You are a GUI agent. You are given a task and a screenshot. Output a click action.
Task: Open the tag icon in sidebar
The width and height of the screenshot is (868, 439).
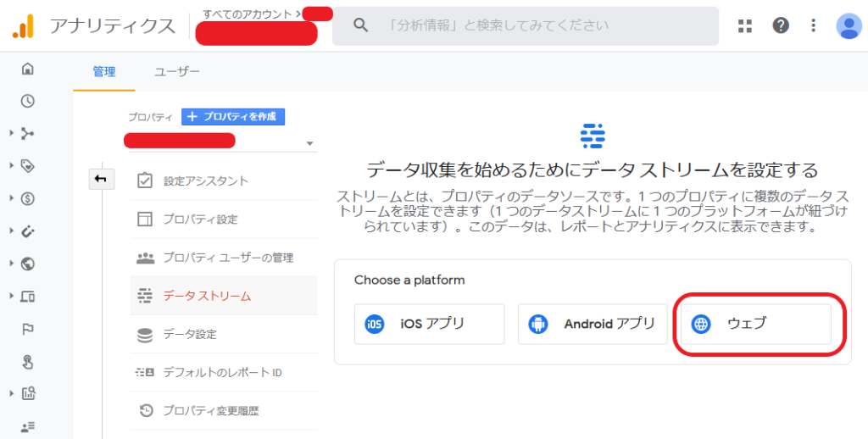27,166
